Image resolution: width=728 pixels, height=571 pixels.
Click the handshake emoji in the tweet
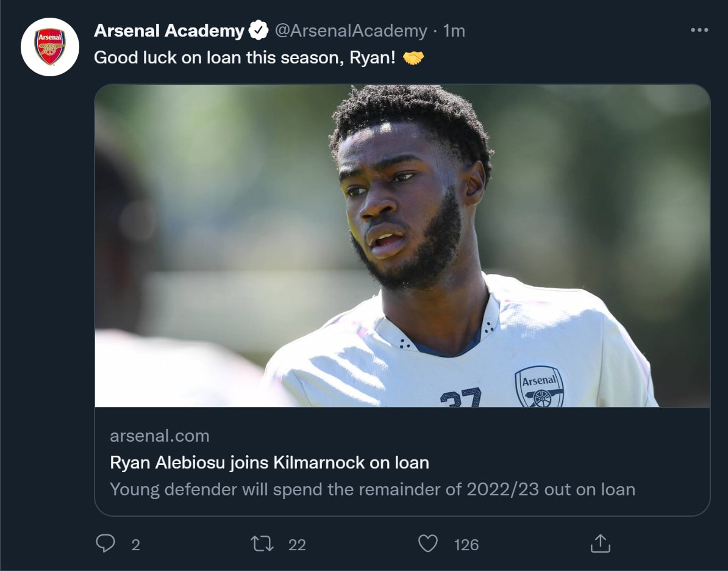pos(413,58)
